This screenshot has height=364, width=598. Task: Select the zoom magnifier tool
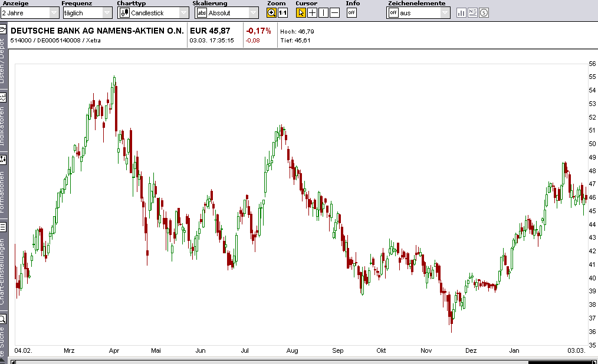[270, 12]
